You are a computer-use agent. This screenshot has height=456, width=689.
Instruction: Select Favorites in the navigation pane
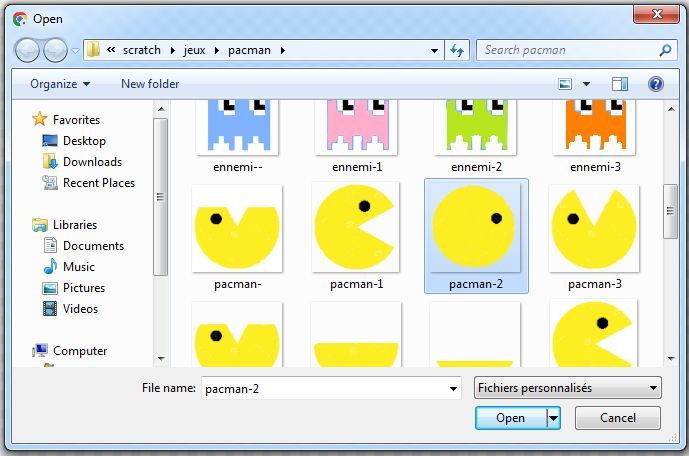coord(76,119)
